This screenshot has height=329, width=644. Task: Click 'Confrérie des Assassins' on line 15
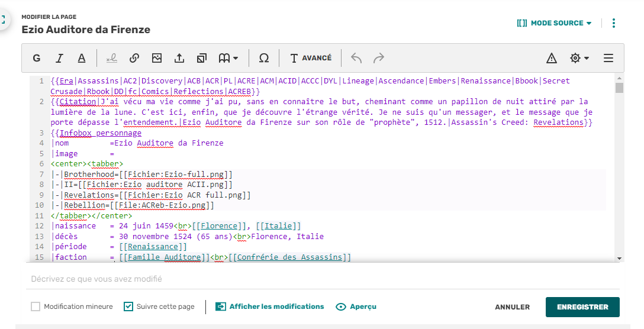289,257
